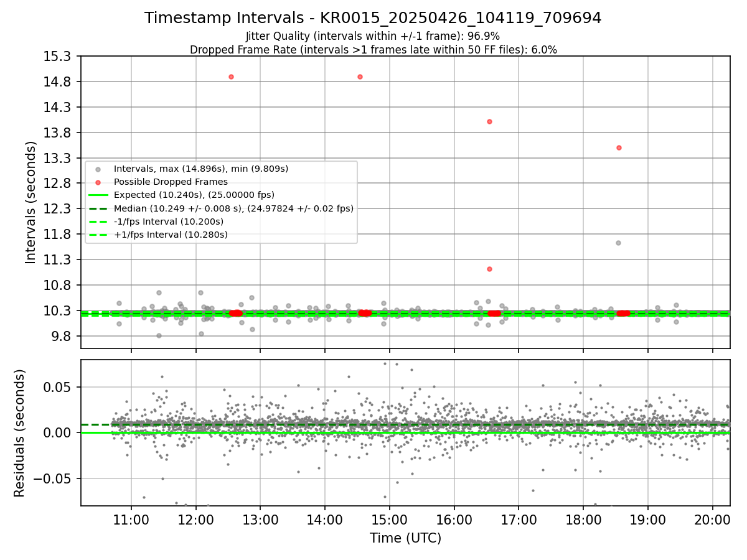This screenshot has width=747, height=560.
Task: Select the 'Dropped Frame Rate' subtitle line reading 6.0%
Action: [373, 49]
